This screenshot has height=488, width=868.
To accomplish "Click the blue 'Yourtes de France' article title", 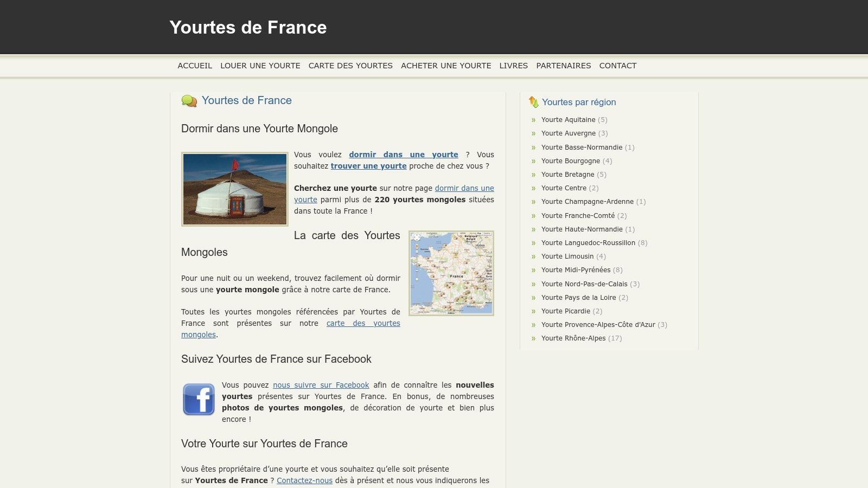I will point(247,100).
